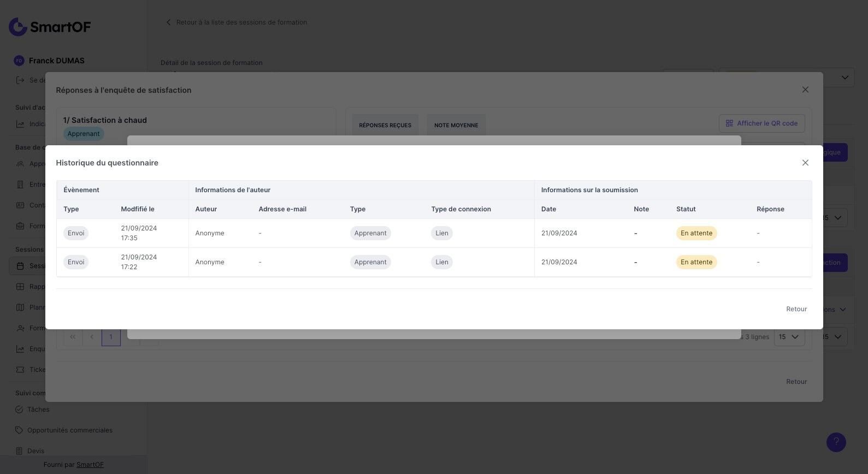Click the tag icon beside Opportunités commerciales
This screenshot has height=474, width=868.
click(19, 430)
